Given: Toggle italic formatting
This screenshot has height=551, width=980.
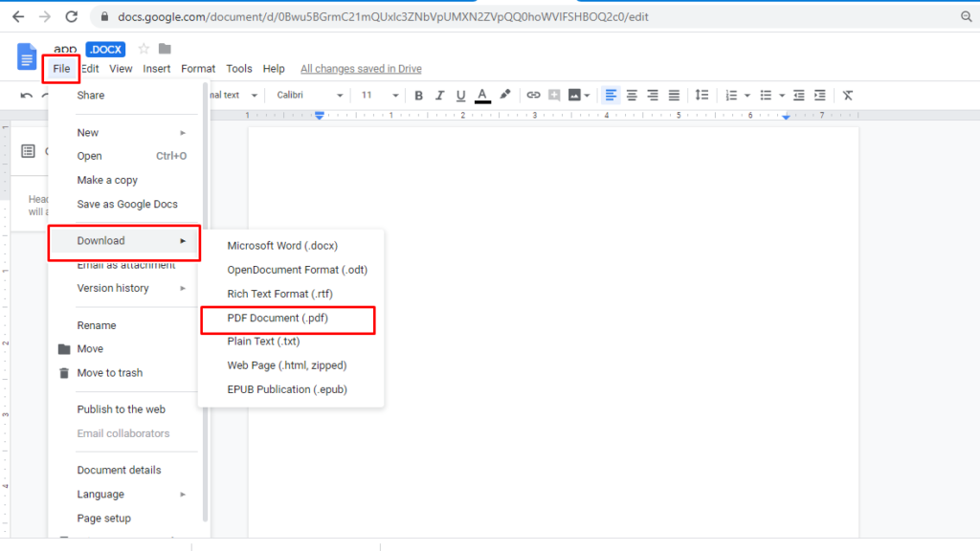Looking at the screenshot, I should (x=439, y=96).
